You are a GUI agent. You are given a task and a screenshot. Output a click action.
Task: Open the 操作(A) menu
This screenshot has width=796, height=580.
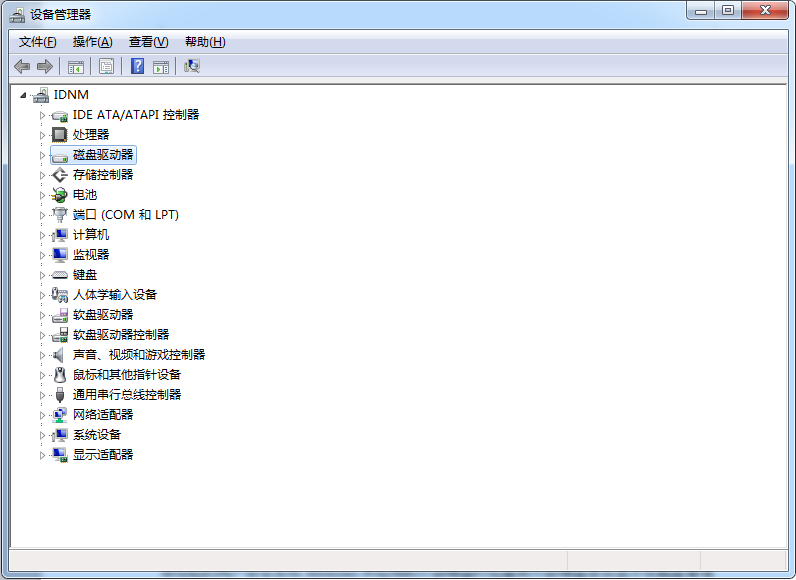pyautogui.click(x=92, y=42)
